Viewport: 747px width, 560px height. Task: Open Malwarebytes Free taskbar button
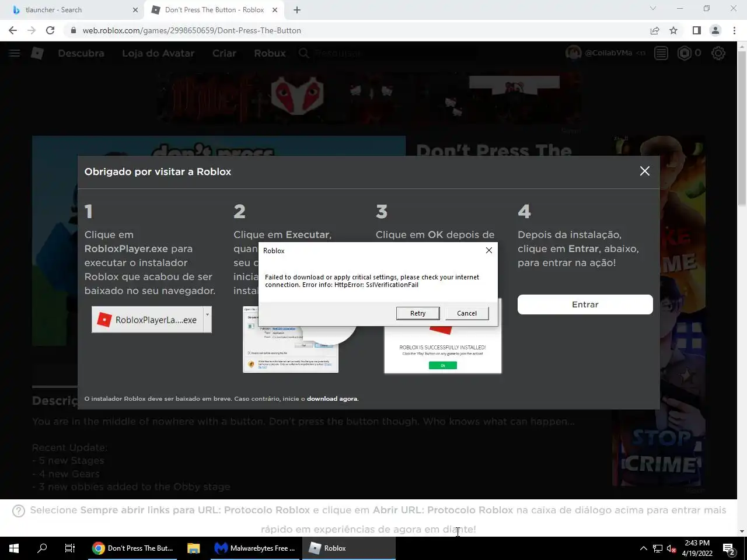(255, 548)
